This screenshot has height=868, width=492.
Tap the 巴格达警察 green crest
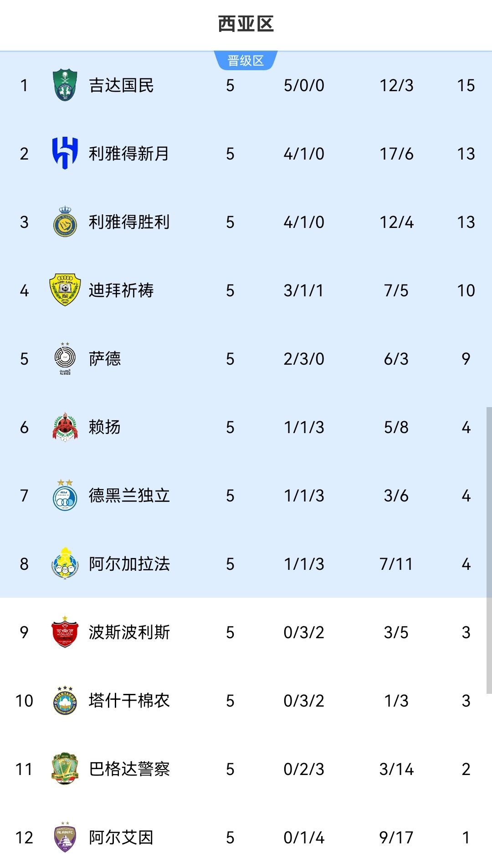(x=65, y=769)
